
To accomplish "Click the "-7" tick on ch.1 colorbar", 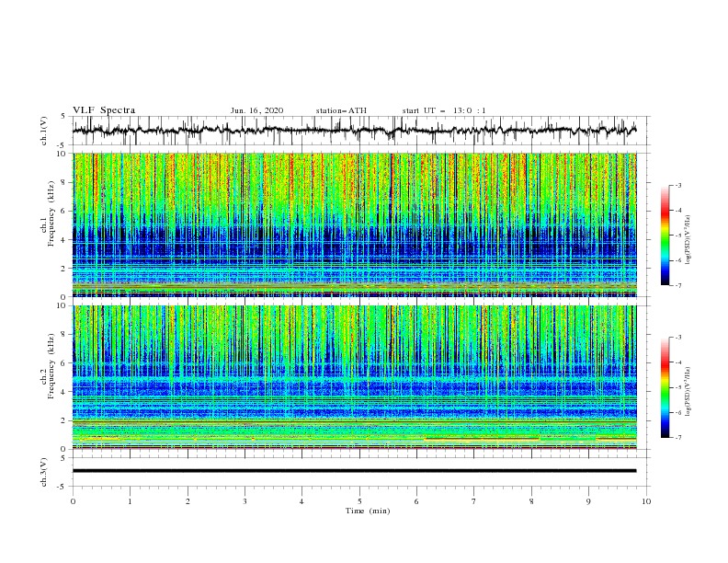I will (x=678, y=286).
